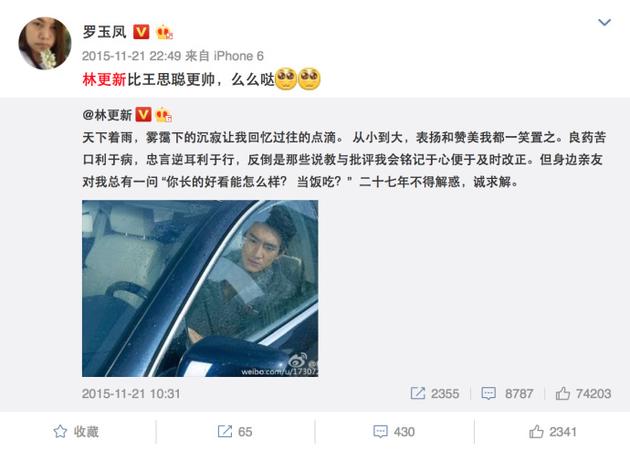The height and width of the screenshot is (450, 630).
Task: Open the post options chevron menu
Action: (604, 22)
